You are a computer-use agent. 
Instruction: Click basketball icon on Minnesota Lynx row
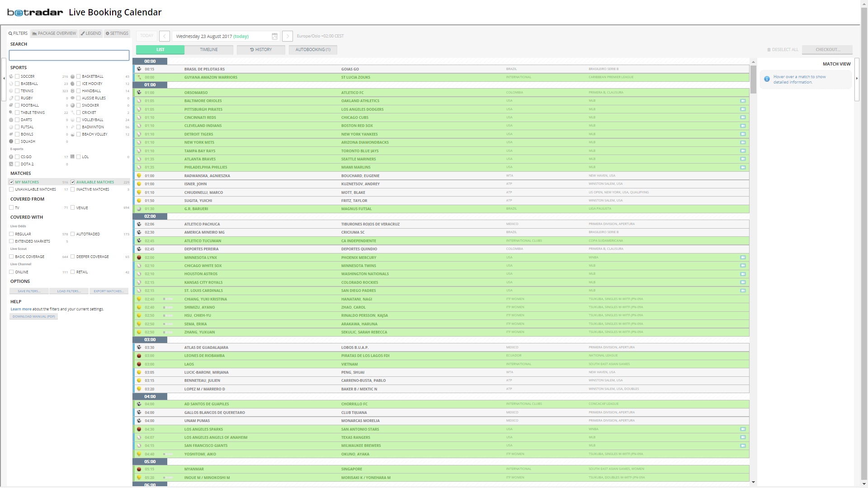click(139, 258)
